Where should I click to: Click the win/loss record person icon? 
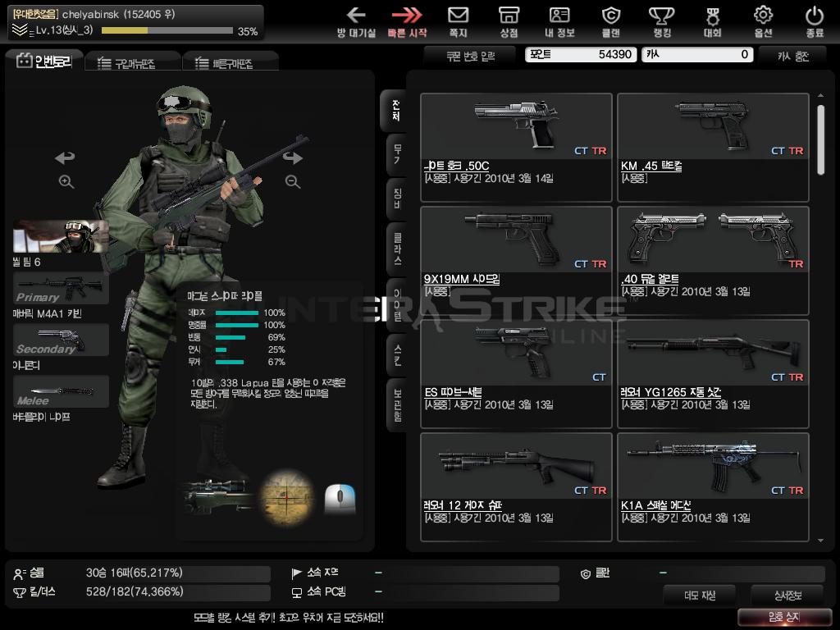[x=20, y=574]
